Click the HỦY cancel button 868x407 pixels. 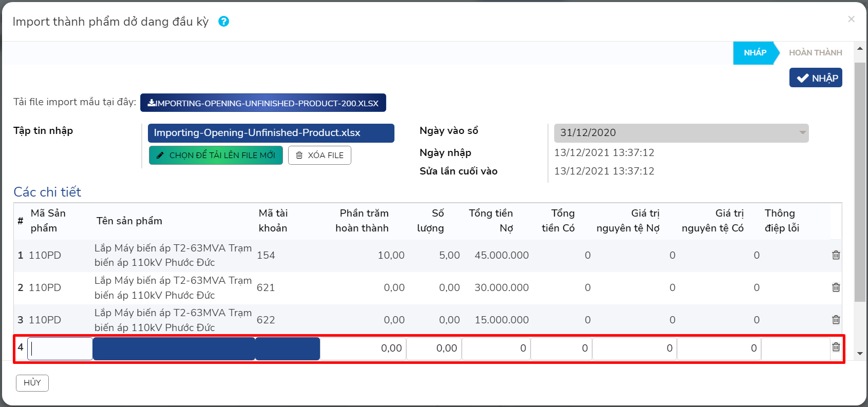click(32, 383)
